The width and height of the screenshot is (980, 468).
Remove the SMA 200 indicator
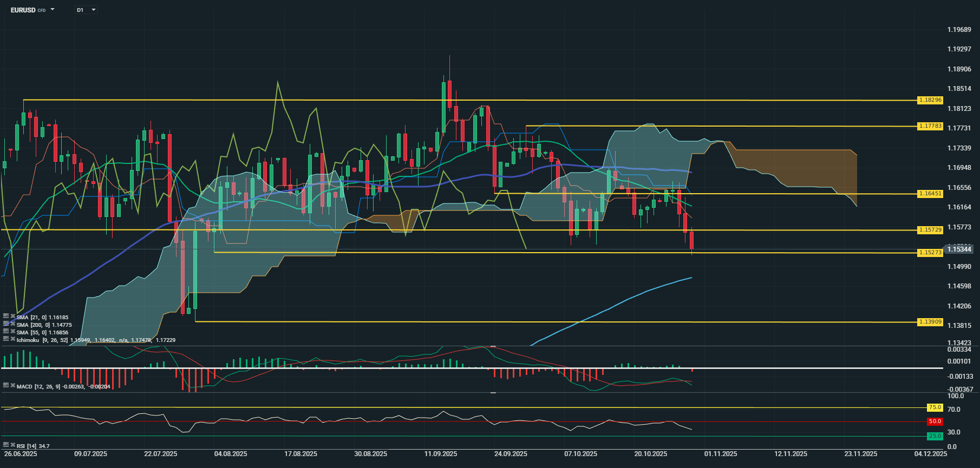coord(12,324)
